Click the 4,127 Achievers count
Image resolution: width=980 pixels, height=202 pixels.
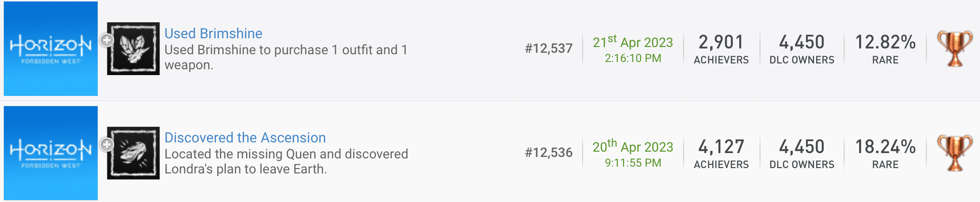[721, 147]
